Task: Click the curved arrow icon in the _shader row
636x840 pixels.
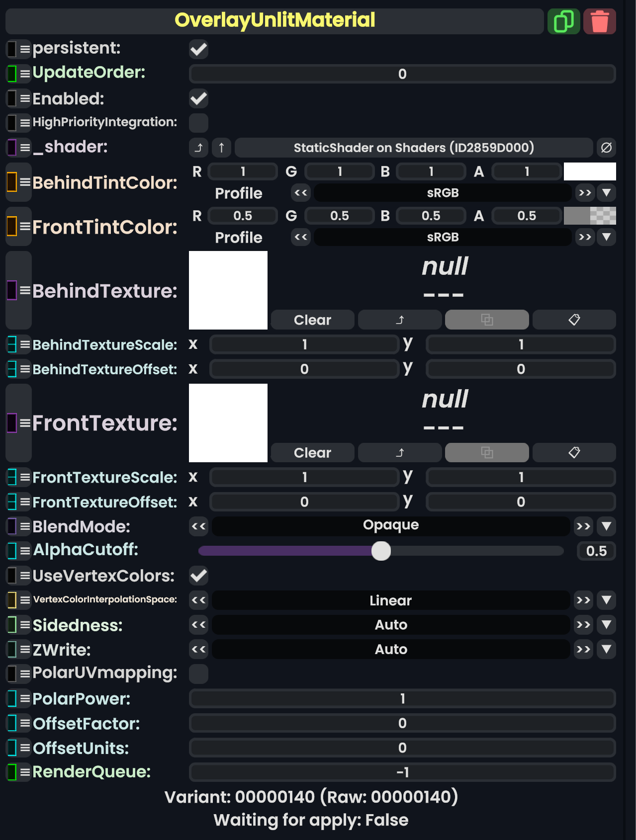Action: pos(198,148)
